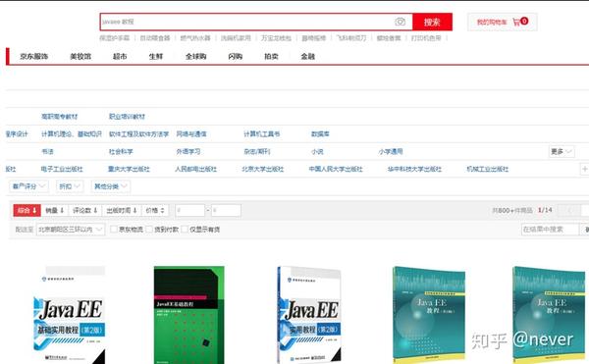589x364 pixels.
Task: Open the 闪购 navigation item
Action: click(236, 56)
